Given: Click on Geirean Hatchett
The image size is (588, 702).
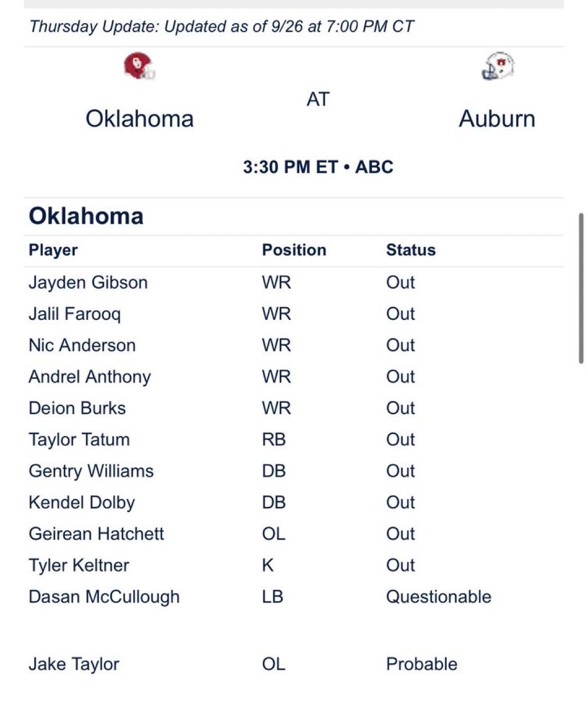Looking at the screenshot, I should tap(96, 534).
